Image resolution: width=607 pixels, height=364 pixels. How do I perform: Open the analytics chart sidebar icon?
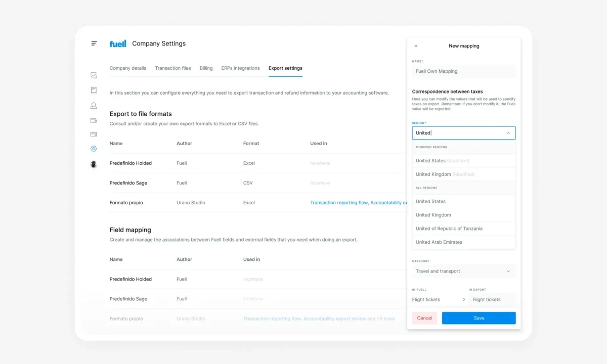[x=94, y=75]
